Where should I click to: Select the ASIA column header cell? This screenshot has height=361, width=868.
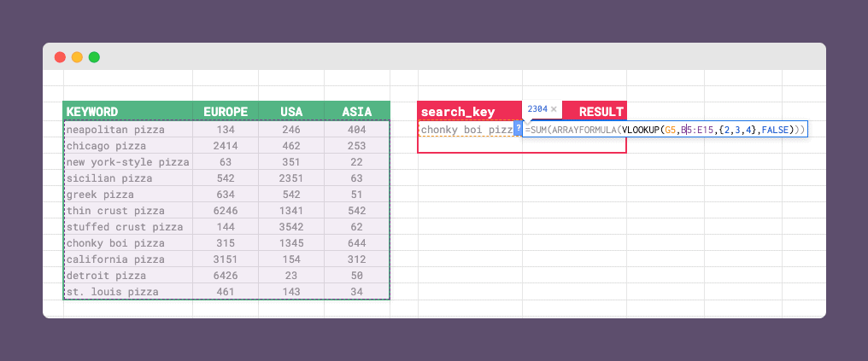point(357,111)
